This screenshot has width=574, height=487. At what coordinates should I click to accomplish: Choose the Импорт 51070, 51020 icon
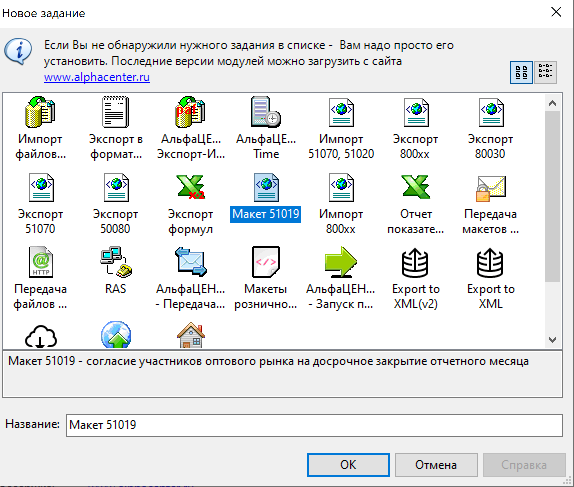341,112
